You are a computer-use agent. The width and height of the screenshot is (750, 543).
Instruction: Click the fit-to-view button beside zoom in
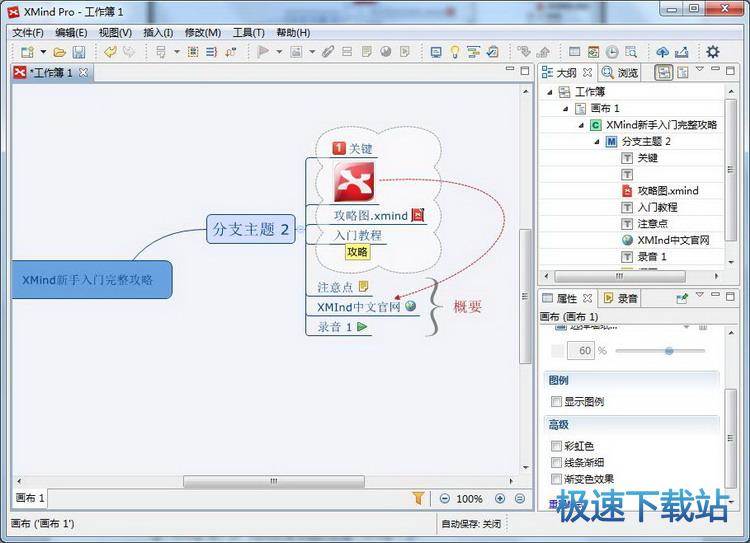pyautogui.click(x=520, y=499)
